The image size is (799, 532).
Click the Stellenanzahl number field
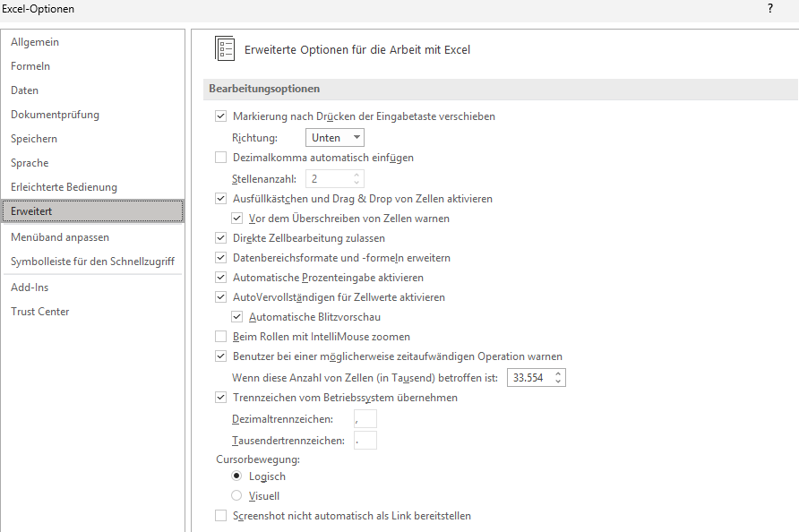pos(335,179)
